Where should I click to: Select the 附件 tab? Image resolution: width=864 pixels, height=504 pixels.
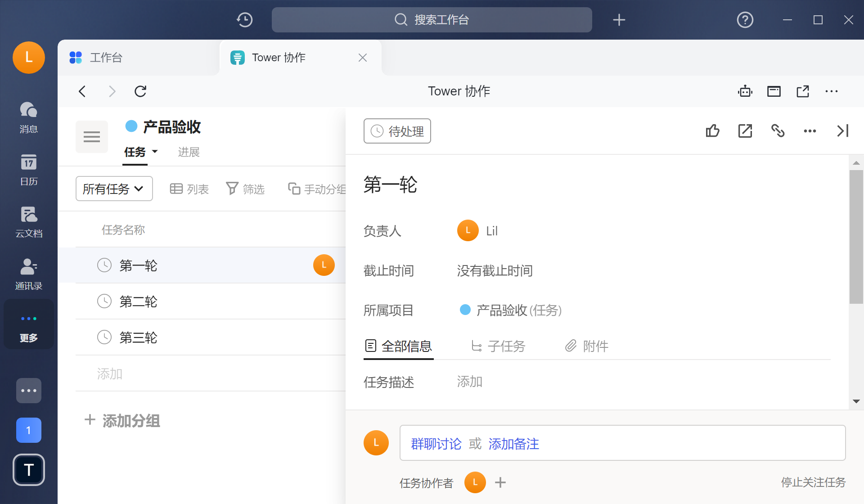click(x=587, y=346)
